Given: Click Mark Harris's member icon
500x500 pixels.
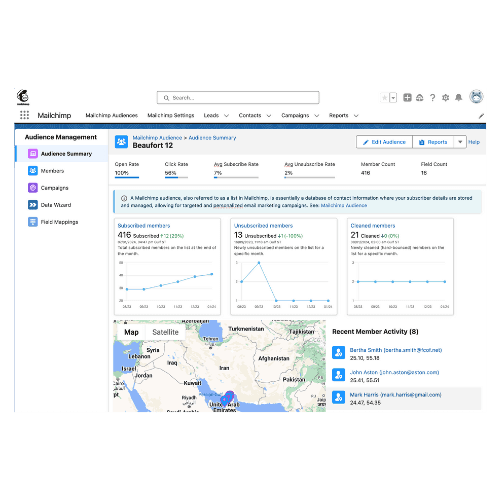Looking at the screenshot, I should click(338, 397).
